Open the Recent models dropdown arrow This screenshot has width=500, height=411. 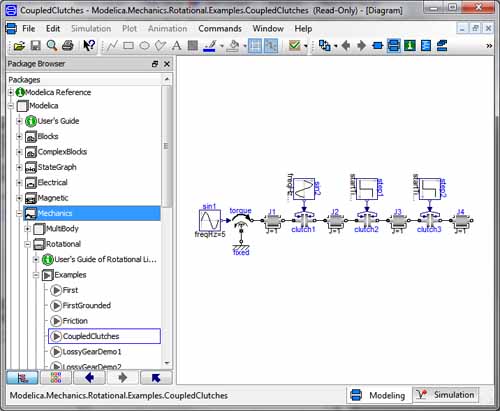coord(335,46)
